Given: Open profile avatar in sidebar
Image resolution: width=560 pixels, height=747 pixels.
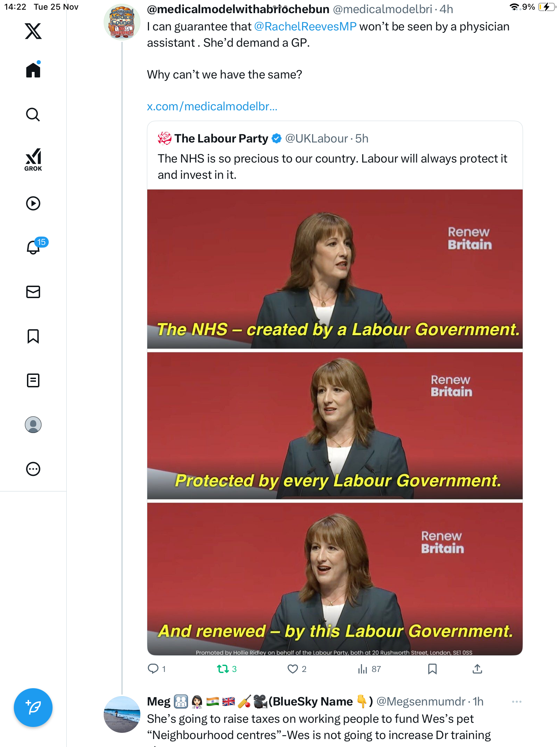Looking at the screenshot, I should 33,425.
